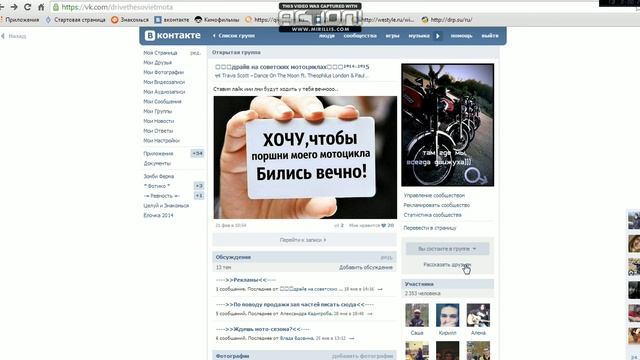Open the drp.su/ru bookmark
This screenshot has width=640, height=360.
click(x=447, y=20)
